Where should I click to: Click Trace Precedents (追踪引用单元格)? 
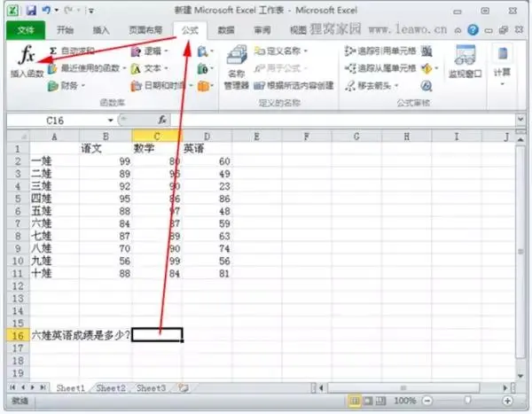coord(380,51)
